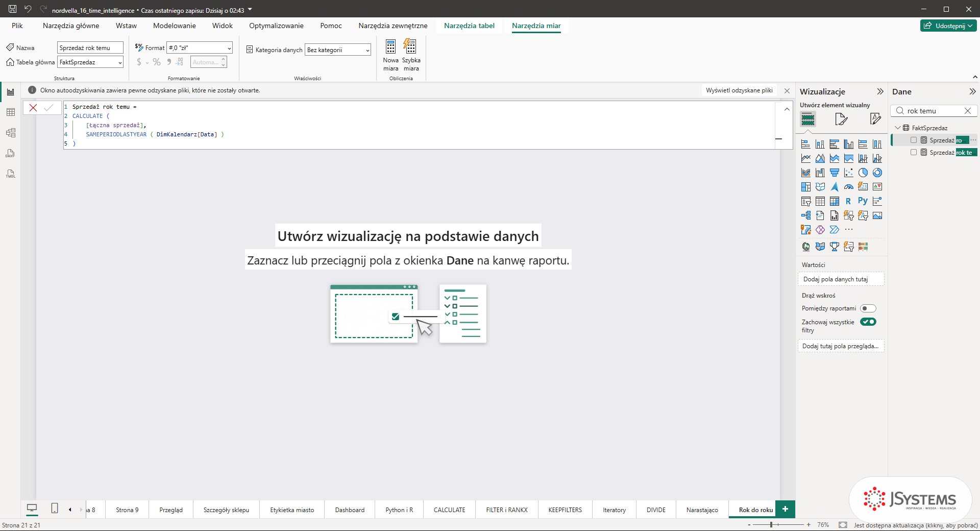Switch to the format visual brush tab
Viewport: 980px width, 531px height.
pos(841,119)
